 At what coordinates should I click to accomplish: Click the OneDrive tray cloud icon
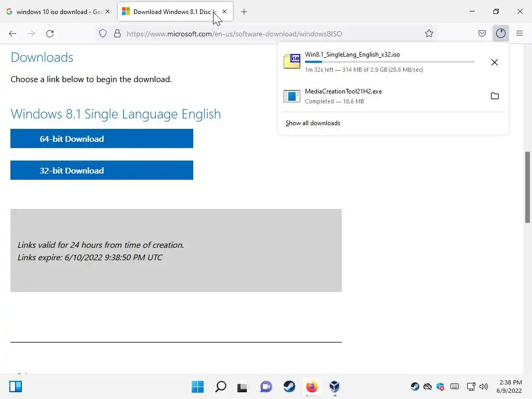pos(428,387)
